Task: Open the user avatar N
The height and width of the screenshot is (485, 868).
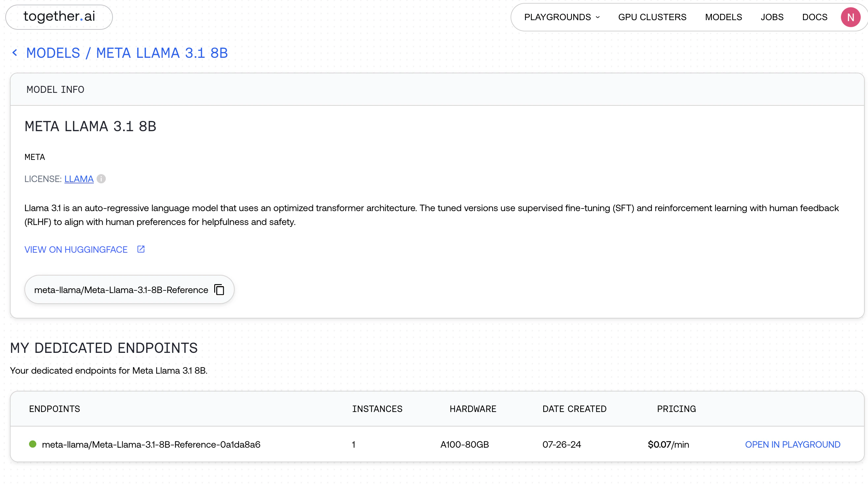Action: click(x=850, y=17)
